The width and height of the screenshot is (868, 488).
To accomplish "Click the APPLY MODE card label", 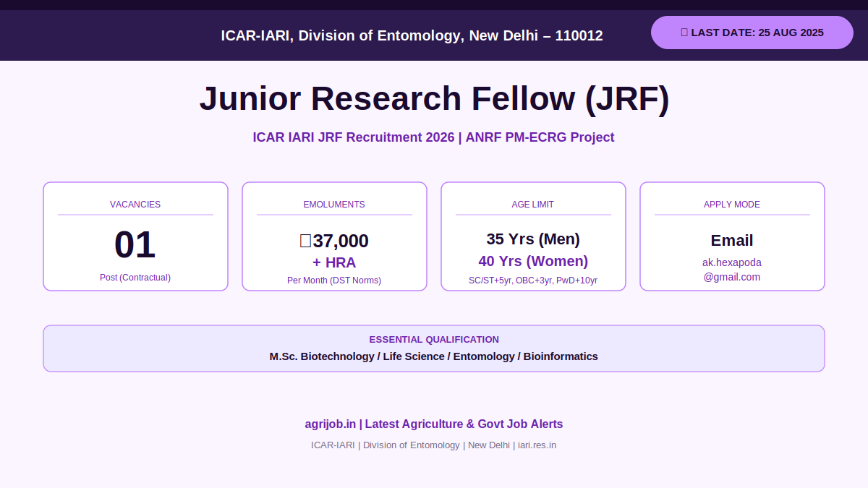I will [x=732, y=205].
